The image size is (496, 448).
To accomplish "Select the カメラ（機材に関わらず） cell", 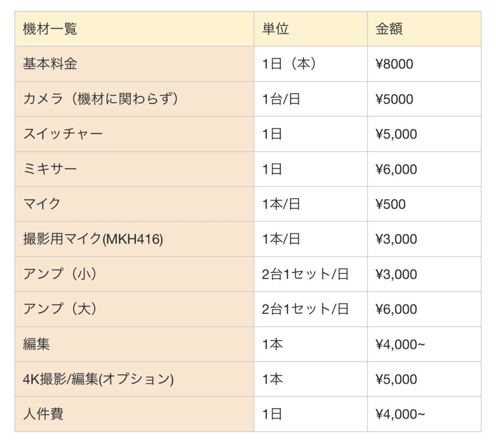I will coord(101,99).
